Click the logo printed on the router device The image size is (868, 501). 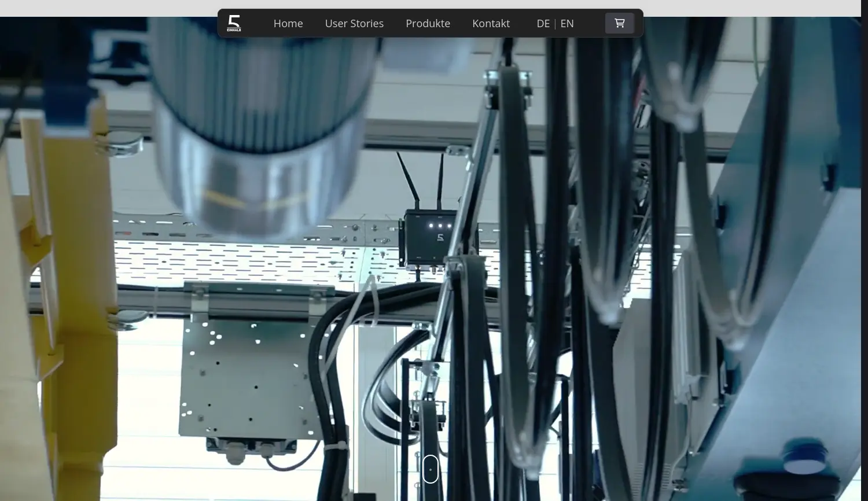440,238
